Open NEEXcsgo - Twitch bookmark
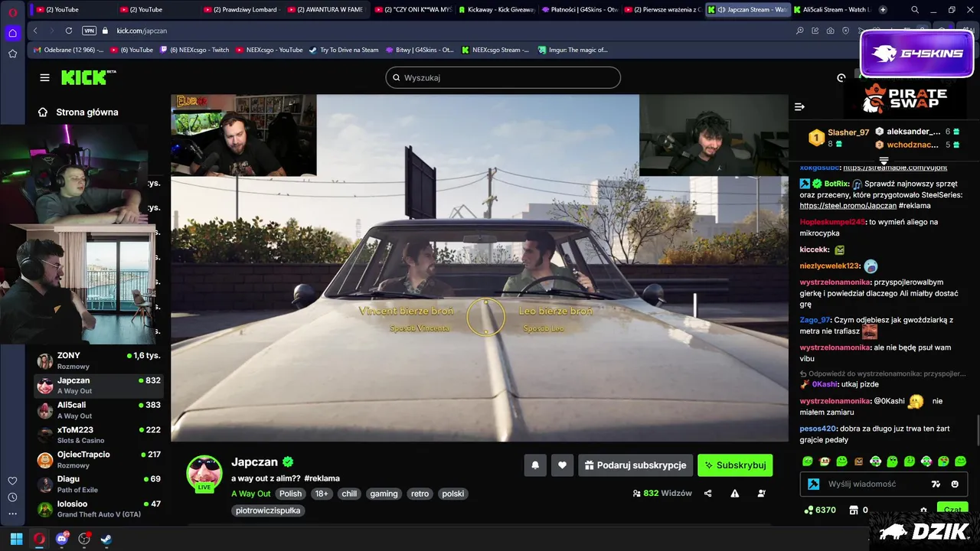 click(194, 50)
